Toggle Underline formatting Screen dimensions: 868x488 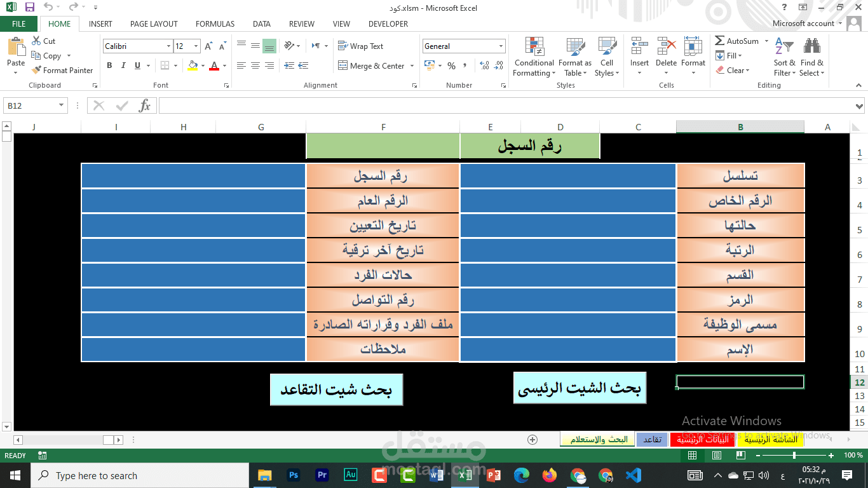[137, 65]
